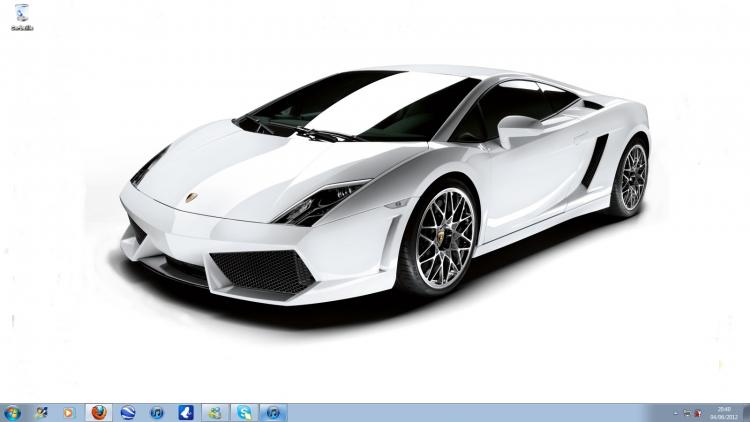The height and width of the screenshot is (422, 750).
Task: Open the orange media player taskbar icon
Action: coord(69,412)
